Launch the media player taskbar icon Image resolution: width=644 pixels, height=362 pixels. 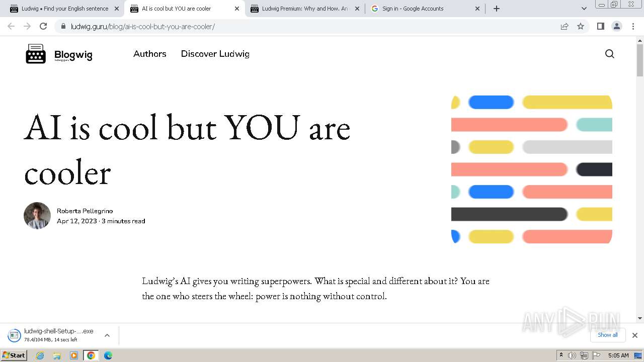pos(74,355)
